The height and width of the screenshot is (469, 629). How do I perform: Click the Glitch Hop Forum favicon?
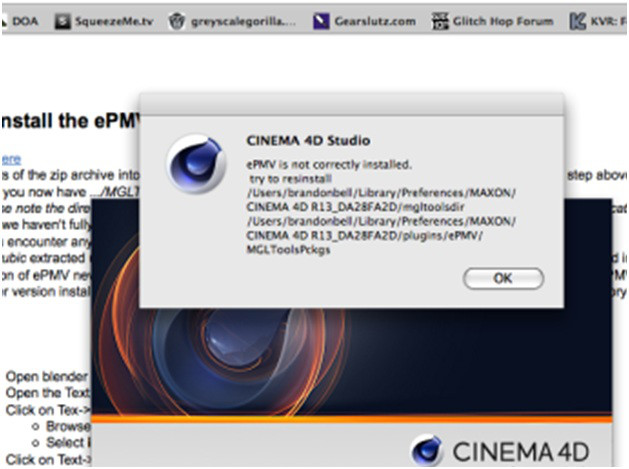(440, 21)
